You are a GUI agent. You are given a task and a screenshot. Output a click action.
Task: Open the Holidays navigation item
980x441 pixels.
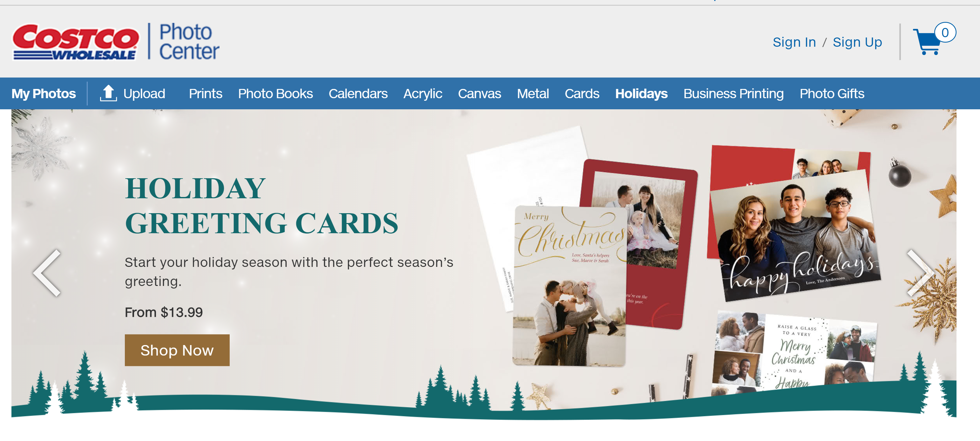(641, 94)
